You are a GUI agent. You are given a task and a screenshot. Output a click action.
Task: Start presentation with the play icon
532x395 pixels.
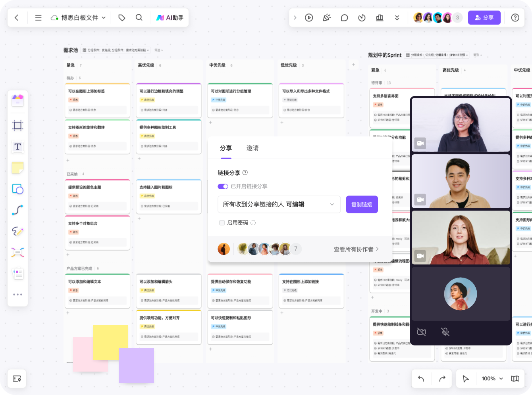309,17
